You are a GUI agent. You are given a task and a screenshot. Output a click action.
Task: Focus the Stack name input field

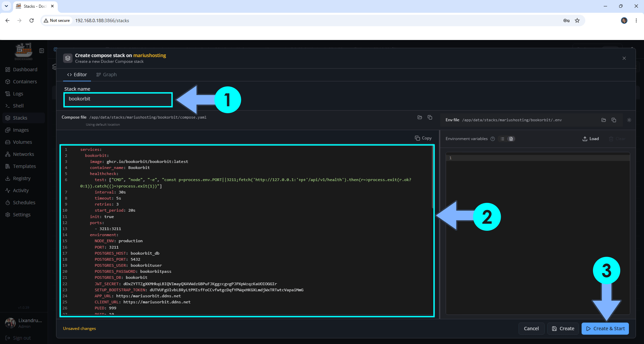tap(118, 99)
